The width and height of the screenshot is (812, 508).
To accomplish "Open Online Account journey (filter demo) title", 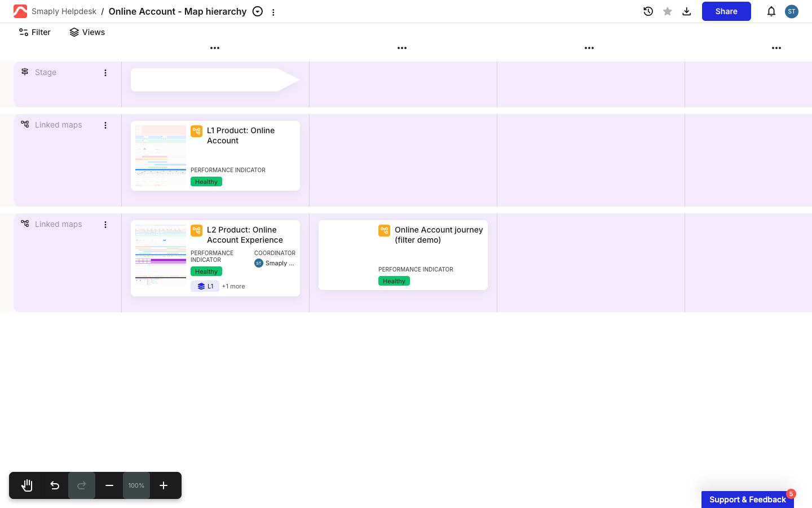I will coord(439,235).
